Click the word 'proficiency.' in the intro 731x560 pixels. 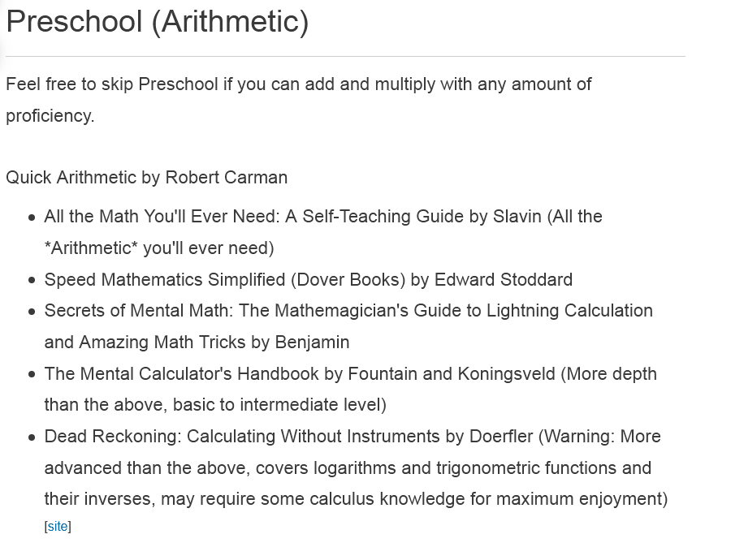coord(50,115)
